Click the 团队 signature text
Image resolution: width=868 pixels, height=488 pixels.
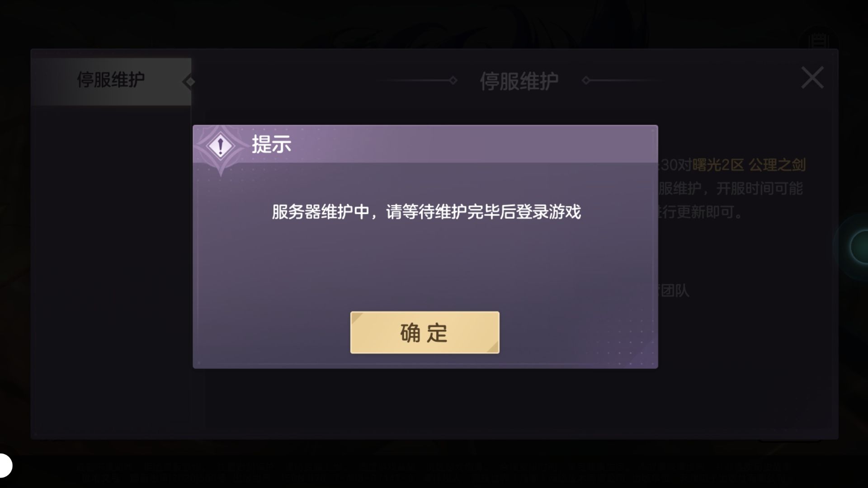(x=674, y=291)
